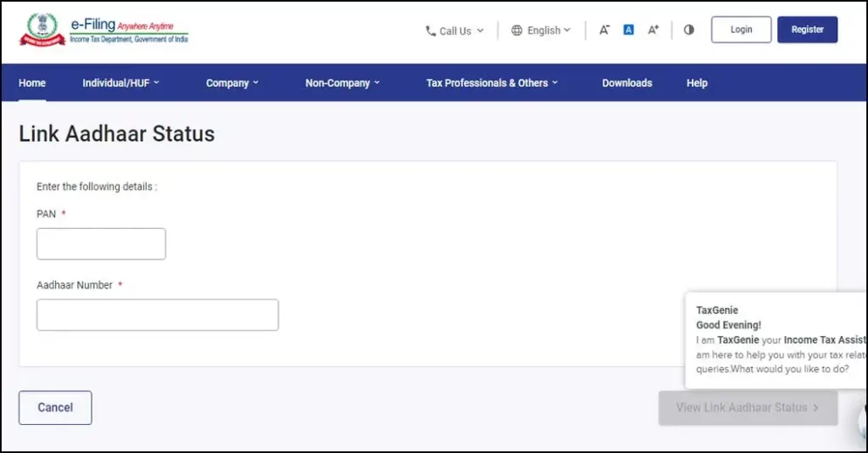This screenshot has height=453, width=868.
Task: Open the Downloads menu item
Action: coord(627,83)
